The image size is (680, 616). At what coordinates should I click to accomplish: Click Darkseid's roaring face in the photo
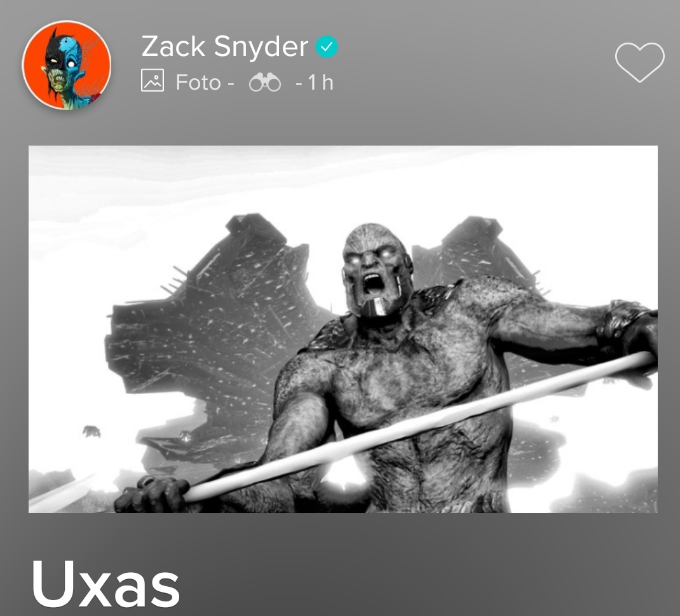375,271
